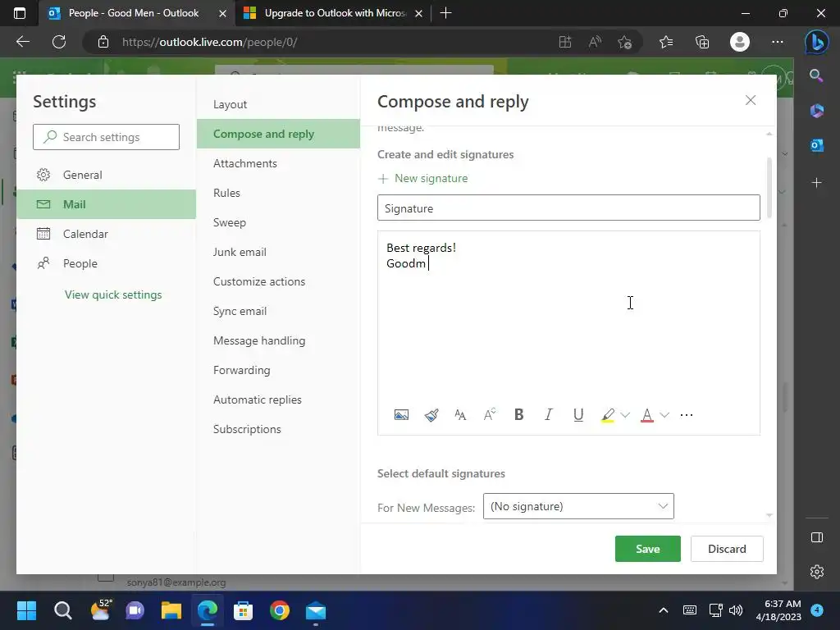Open Subscriptions settings
This screenshot has height=630, width=840.
[x=278, y=429]
